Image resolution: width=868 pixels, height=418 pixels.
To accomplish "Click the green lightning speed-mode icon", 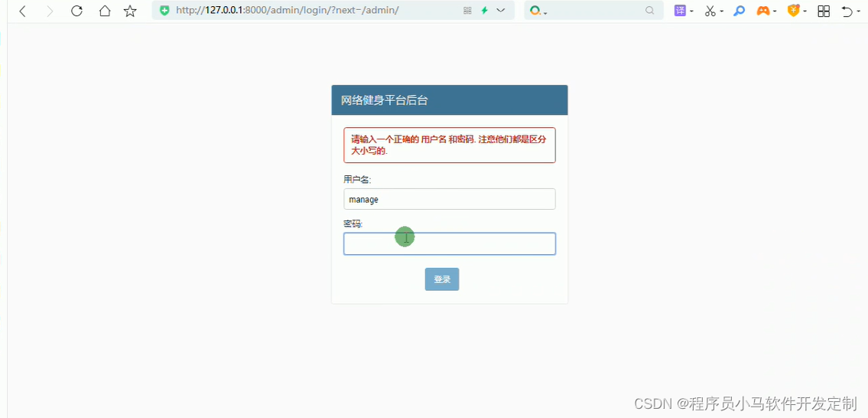I will point(484,11).
